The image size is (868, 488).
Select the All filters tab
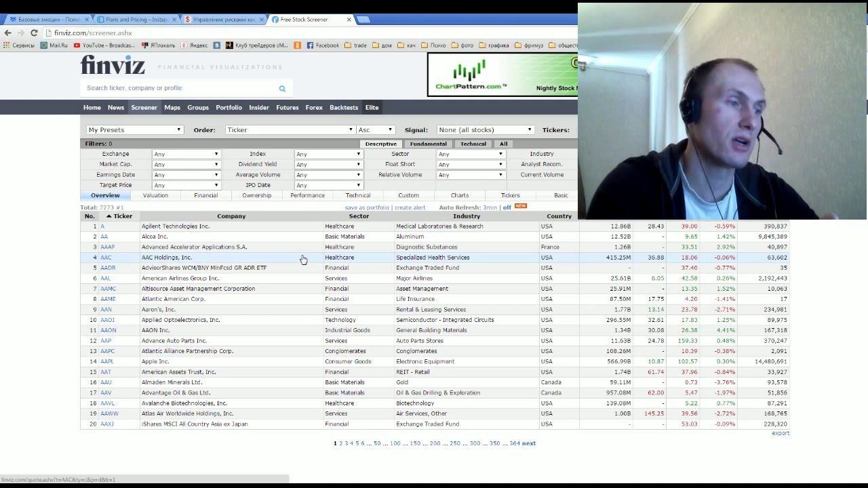pyautogui.click(x=503, y=144)
